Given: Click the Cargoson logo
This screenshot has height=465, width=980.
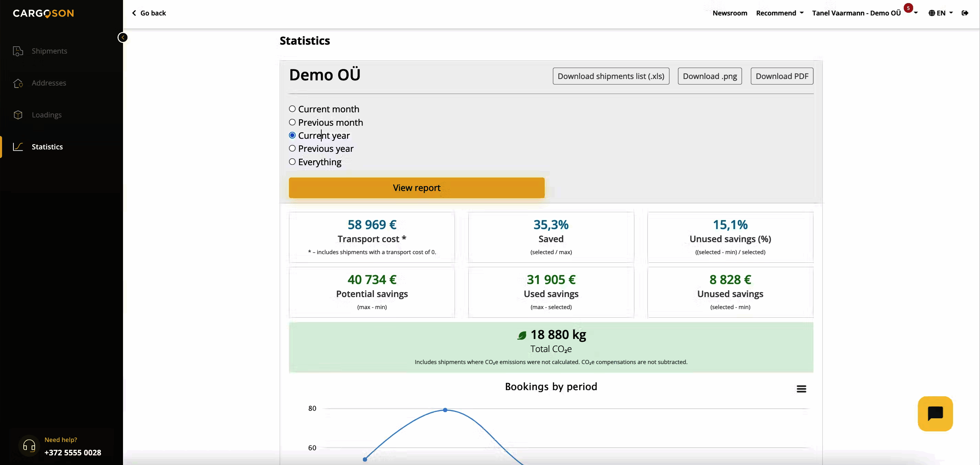Looking at the screenshot, I should (43, 13).
